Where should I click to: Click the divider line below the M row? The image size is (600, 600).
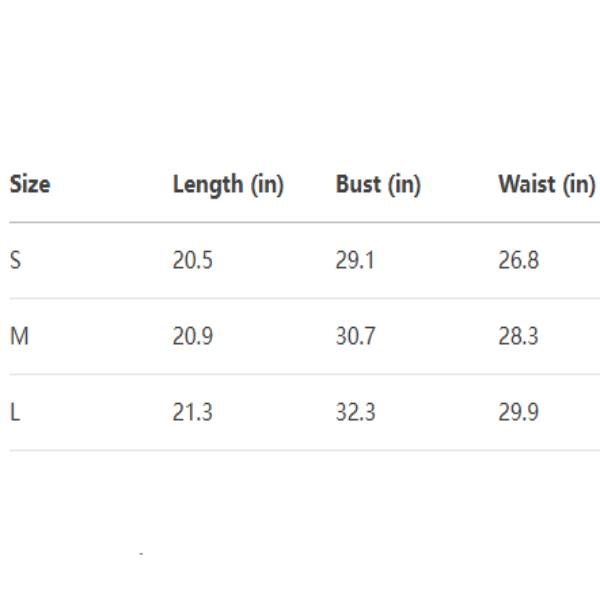pyautogui.click(x=300, y=374)
